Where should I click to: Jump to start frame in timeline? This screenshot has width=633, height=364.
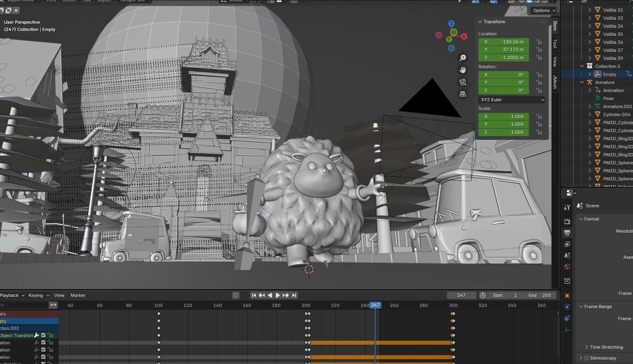pyautogui.click(x=254, y=295)
